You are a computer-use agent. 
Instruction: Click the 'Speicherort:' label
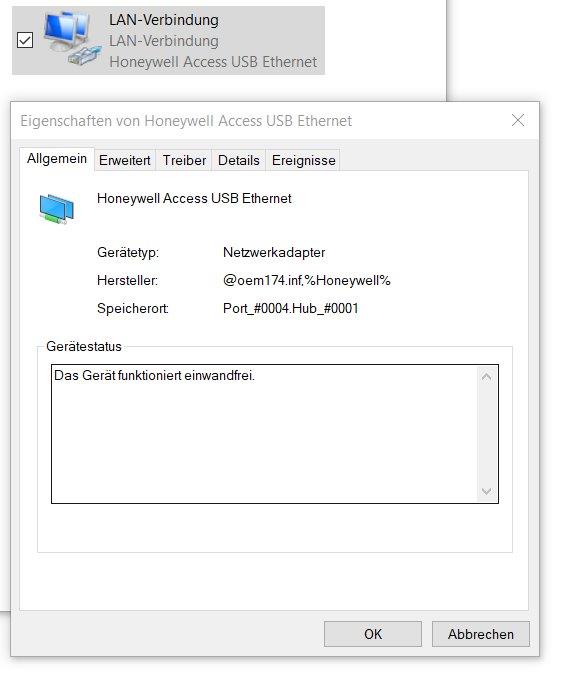pos(133,308)
